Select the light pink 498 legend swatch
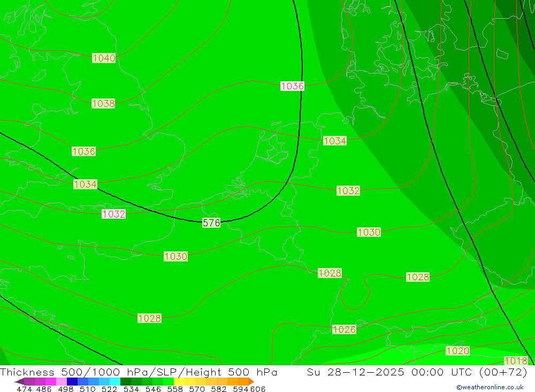Image resolution: width=535 pixels, height=392 pixels. click(62, 381)
